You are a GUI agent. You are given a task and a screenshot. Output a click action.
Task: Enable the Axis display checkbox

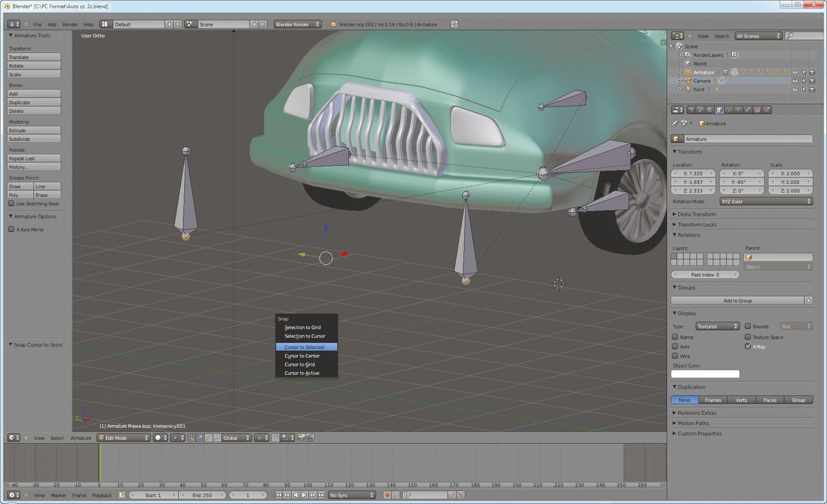point(675,347)
